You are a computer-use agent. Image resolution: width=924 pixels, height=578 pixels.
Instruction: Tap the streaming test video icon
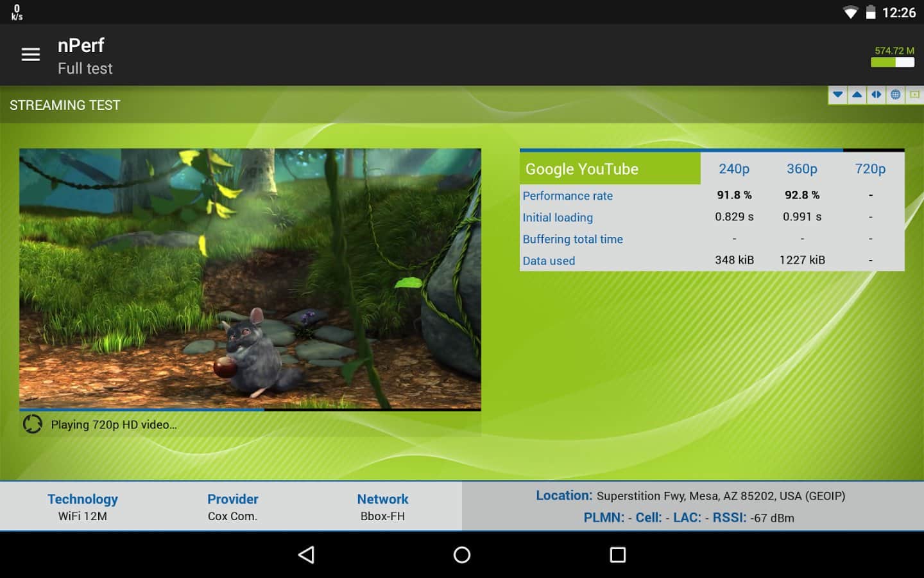(914, 94)
